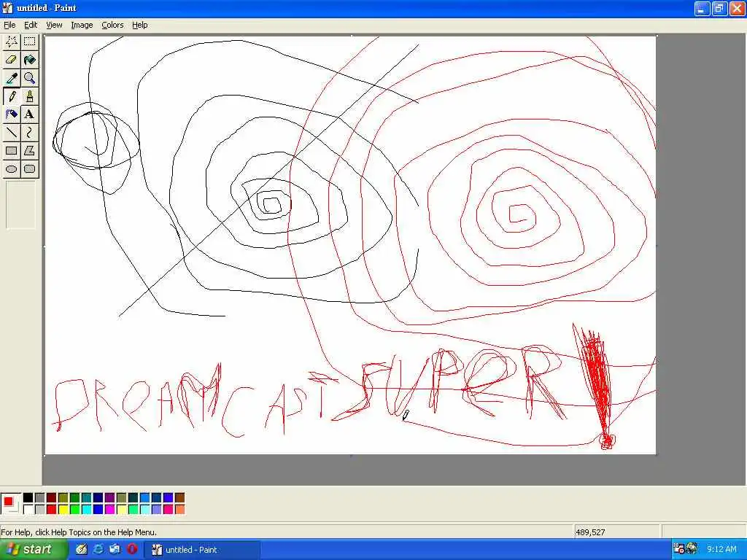Activate the Ellipse tool
747x560 pixels.
pos(12,169)
